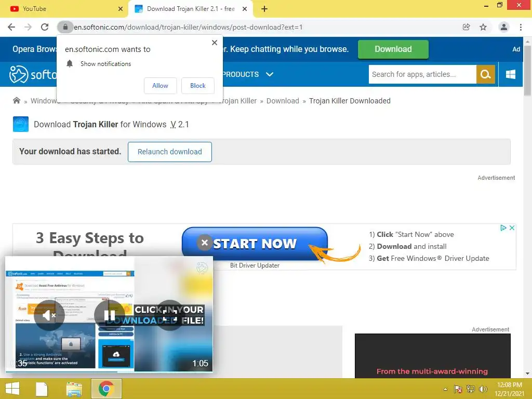Expand the floating video to fullscreen
The width and height of the screenshot is (532, 399).
pos(170,315)
